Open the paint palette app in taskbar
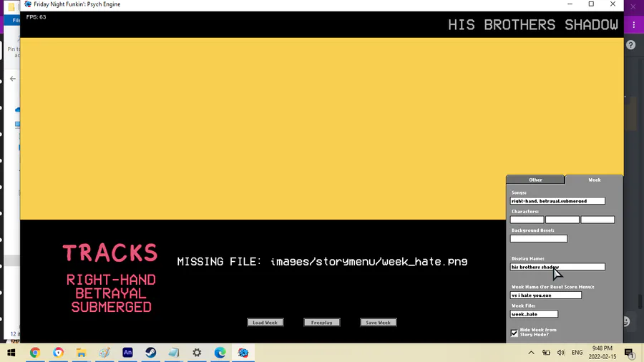Image resolution: width=644 pixels, height=362 pixels. tap(104, 353)
